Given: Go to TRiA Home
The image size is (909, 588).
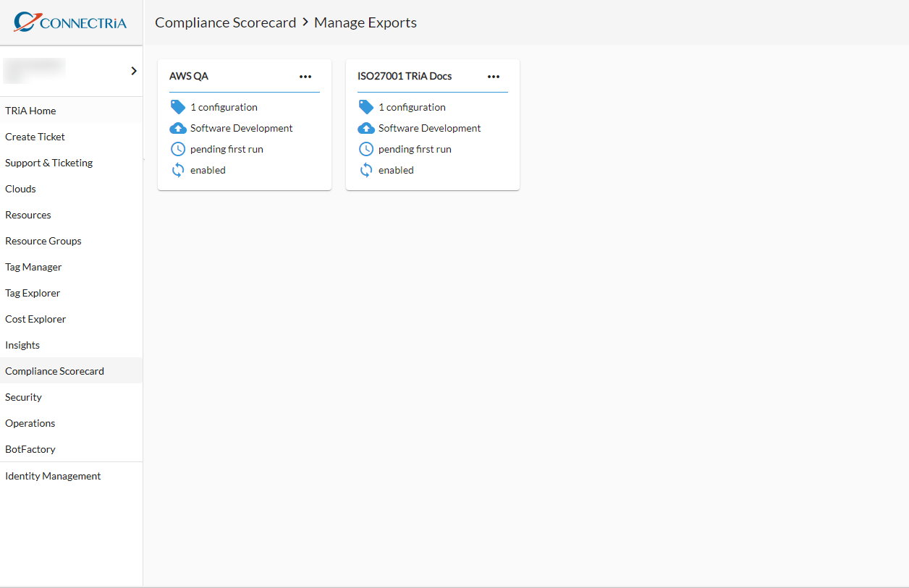Looking at the screenshot, I should pos(71,111).
